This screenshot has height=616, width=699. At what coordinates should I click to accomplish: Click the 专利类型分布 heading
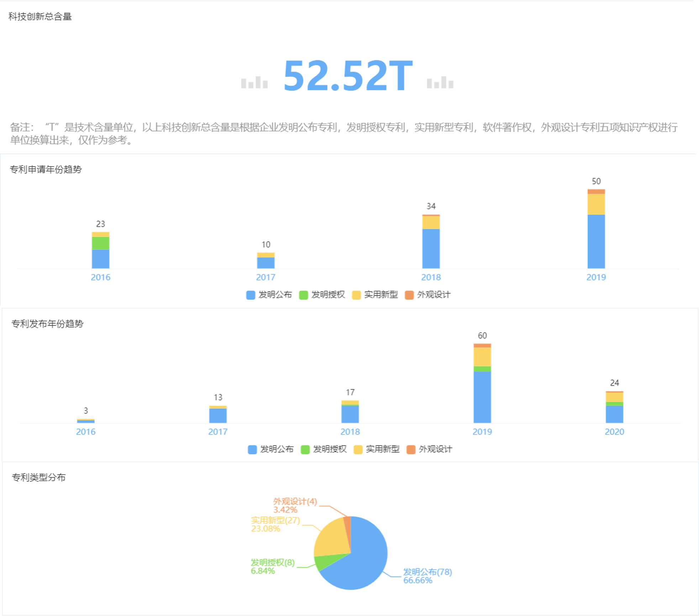[x=39, y=477]
